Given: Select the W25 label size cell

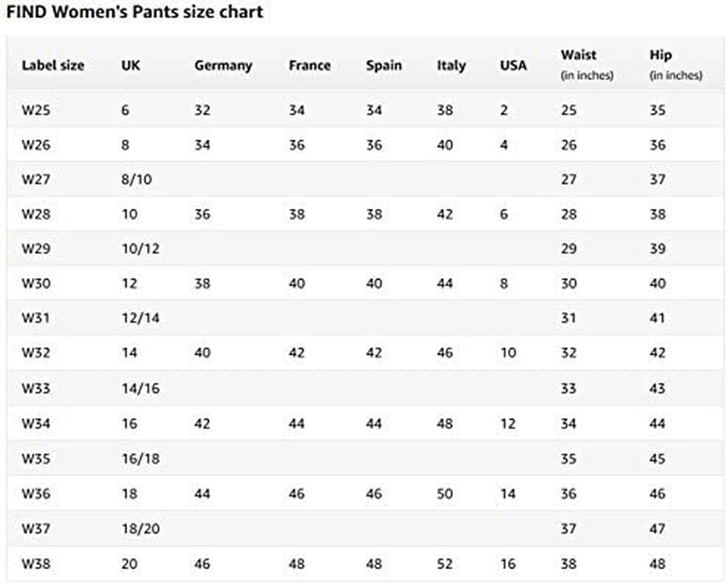Looking at the screenshot, I should (36, 110).
